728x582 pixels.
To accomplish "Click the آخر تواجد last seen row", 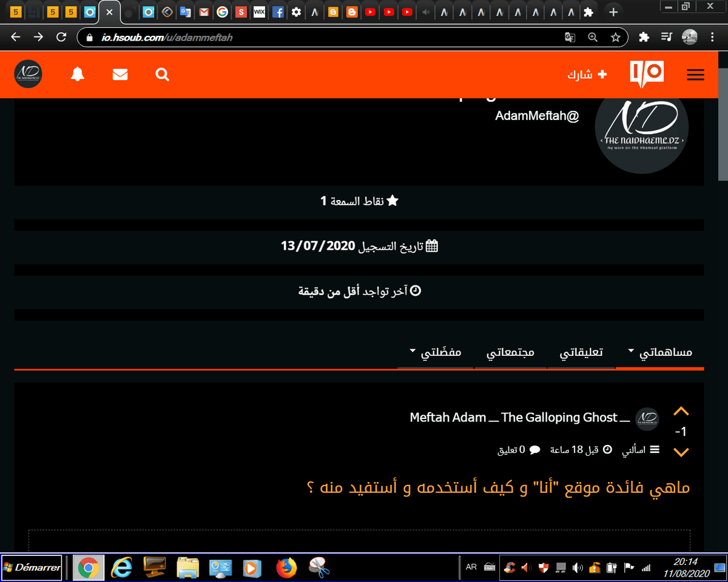I will click(x=359, y=292).
